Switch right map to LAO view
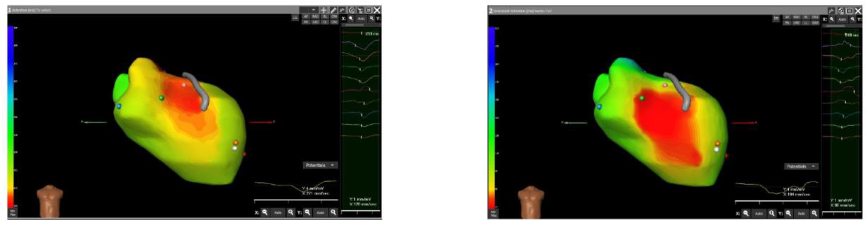868x225 pixels. 796,23
